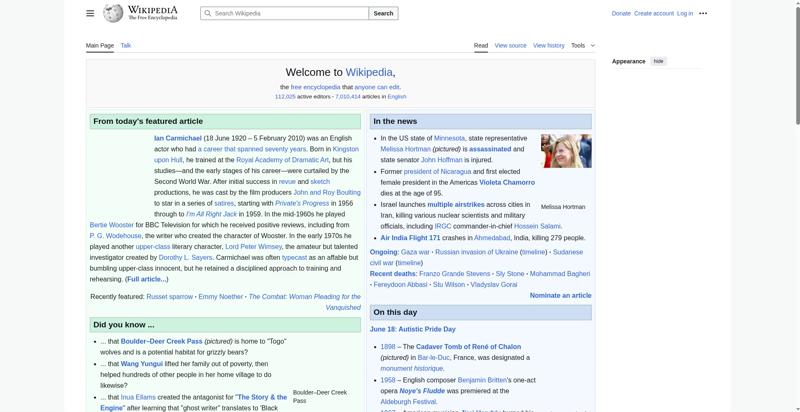Open the English language link
This screenshot has height=412, width=800.
[396, 96]
